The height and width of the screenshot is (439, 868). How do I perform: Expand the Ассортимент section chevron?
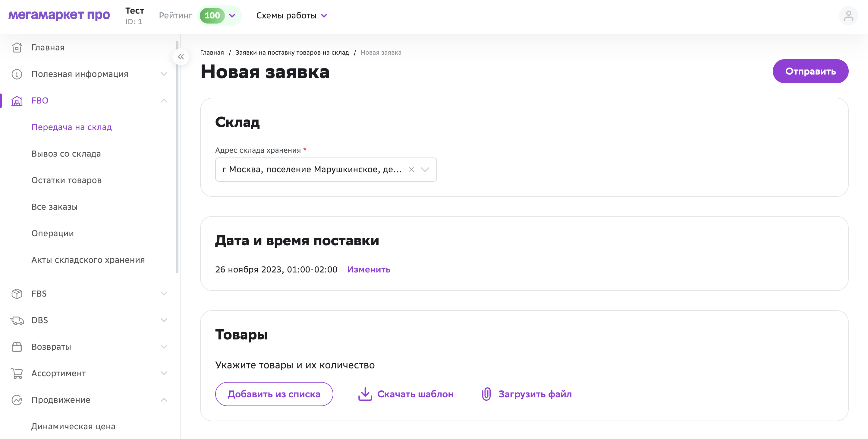[164, 374]
